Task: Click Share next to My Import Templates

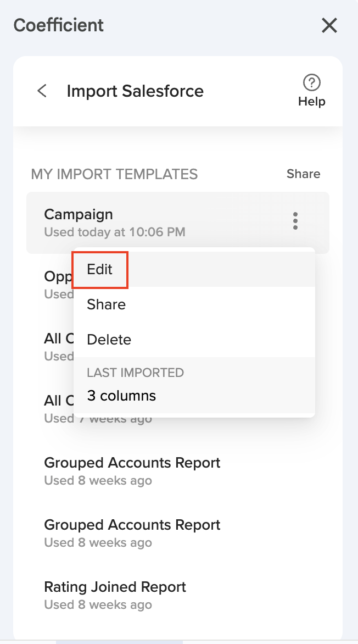Action: (303, 174)
